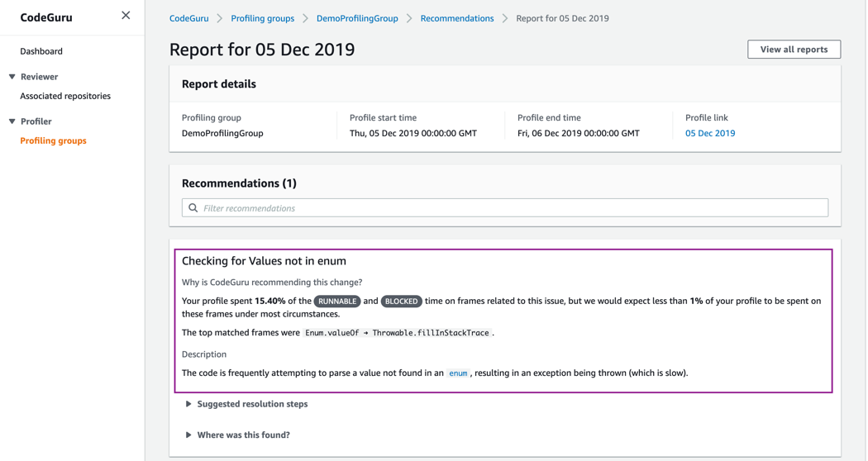
Task: Click the enum code keyword
Action: coord(458,373)
